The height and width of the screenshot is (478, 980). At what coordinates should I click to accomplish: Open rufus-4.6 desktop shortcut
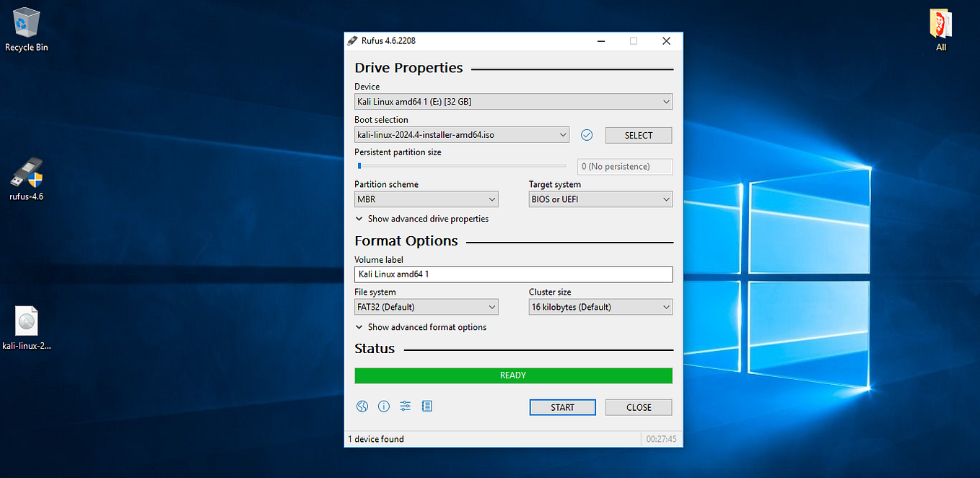point(27,179)
